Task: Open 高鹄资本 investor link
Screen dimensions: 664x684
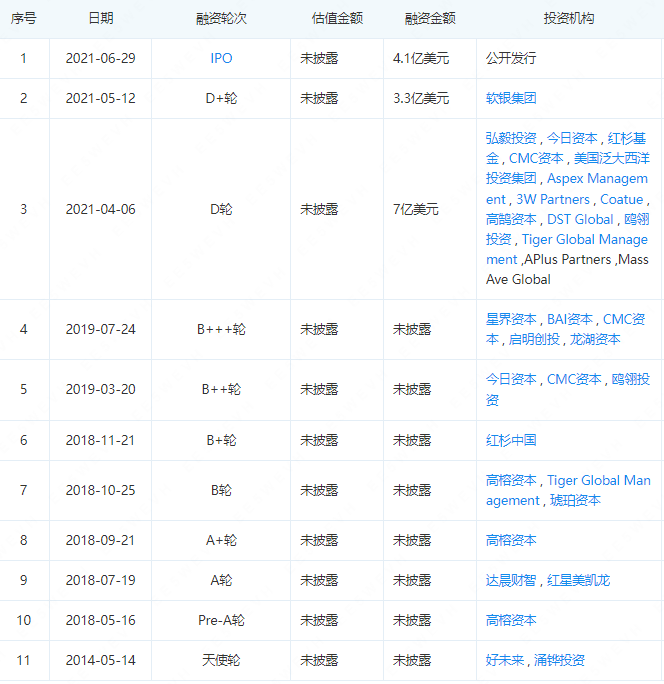Action: click(x=511, y=219)
